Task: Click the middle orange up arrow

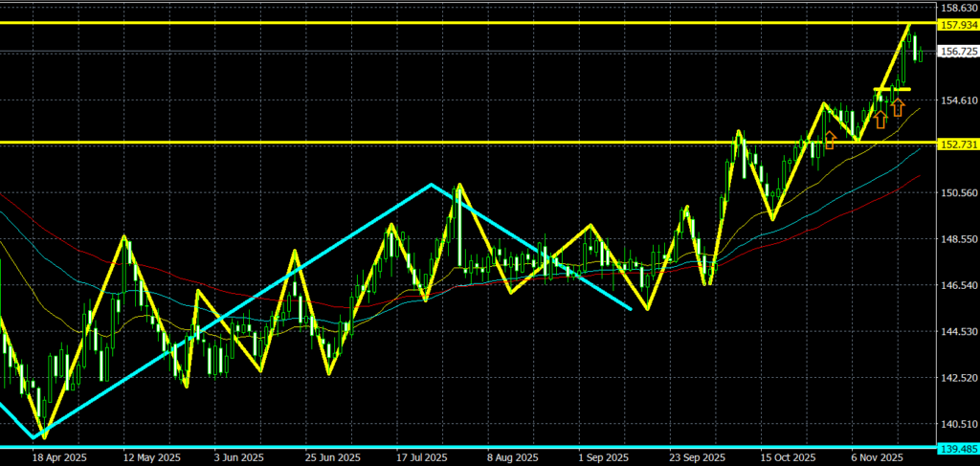Action: click(x=880, y=119)
